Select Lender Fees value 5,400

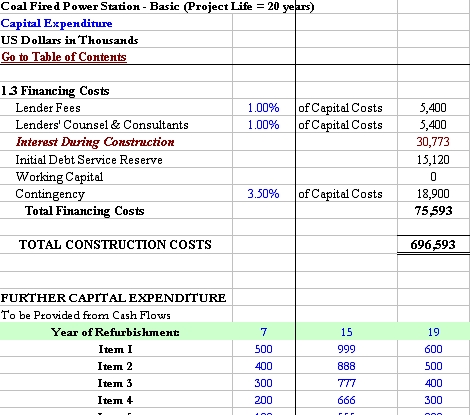(x=433, y=108)
